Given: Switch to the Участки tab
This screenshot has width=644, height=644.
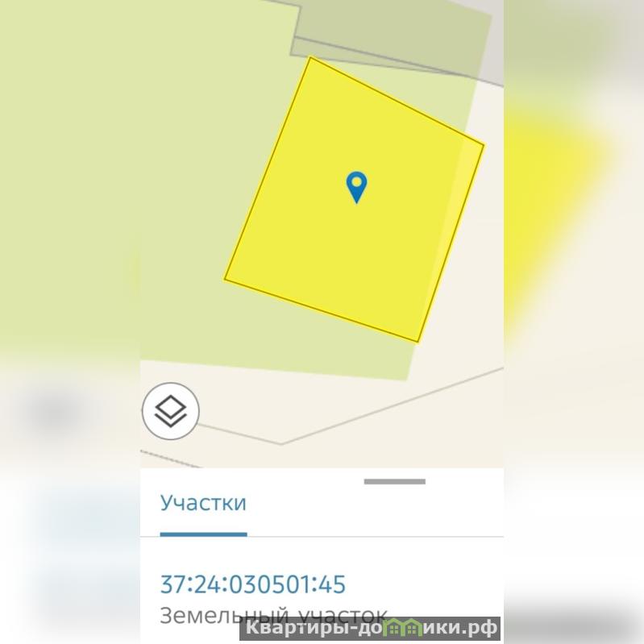Looking at the screenshot, I should (203, 502).
